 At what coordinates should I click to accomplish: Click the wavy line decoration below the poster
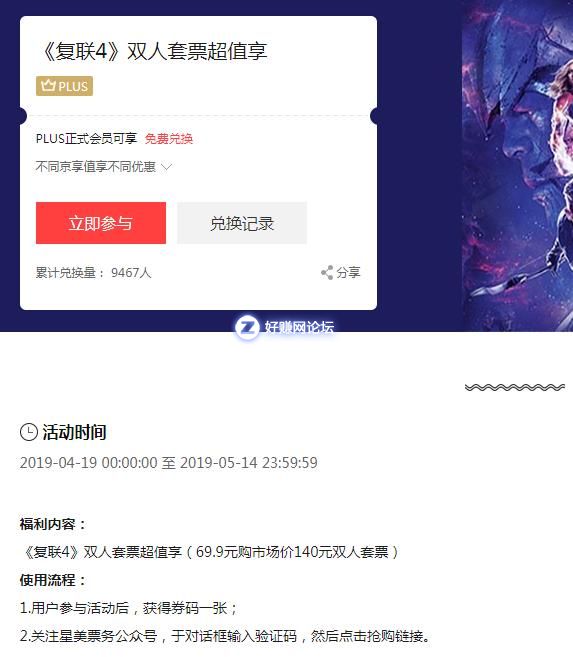click(515, 387)
